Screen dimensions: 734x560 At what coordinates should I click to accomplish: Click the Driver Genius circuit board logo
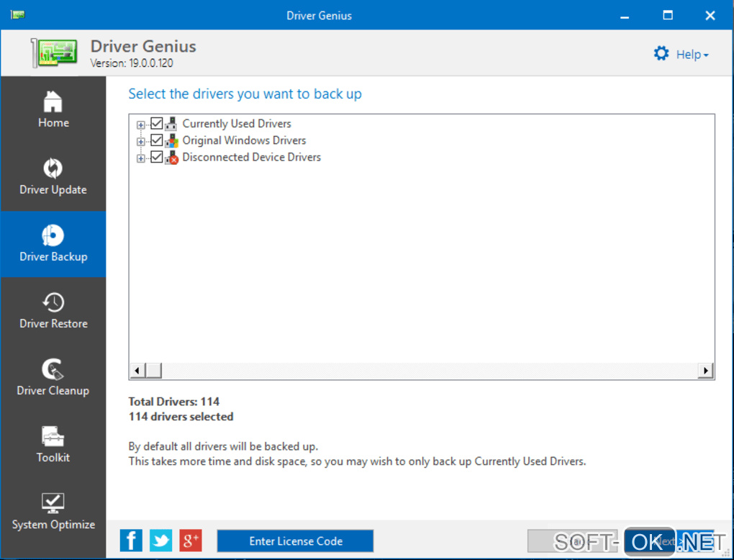pos(54,53)
